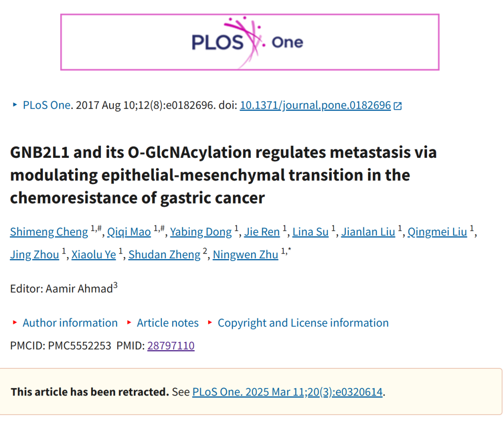Open the retraction notice PLoS One 2025 link
This screenshot has width=504, height=423.
point(287,392)
